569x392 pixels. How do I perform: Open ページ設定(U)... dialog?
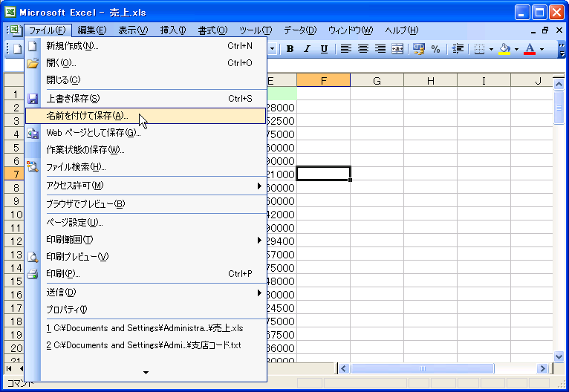[146, 223]
